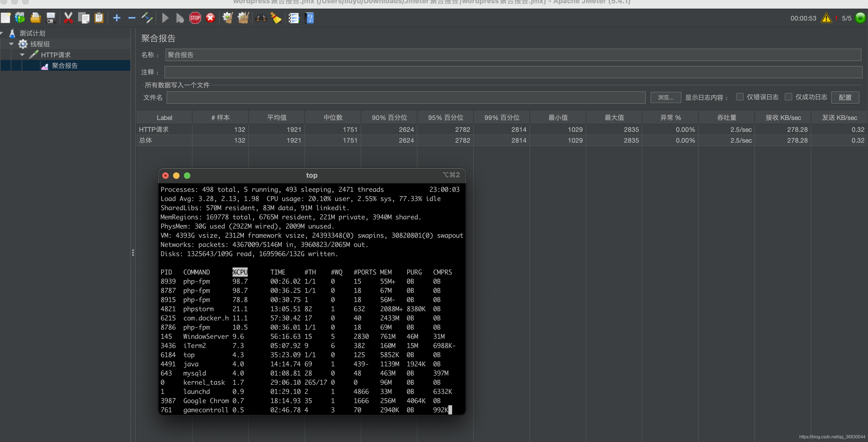Screen dimensions: 868x442
Task: Sort table by 平均值 column header
Action: [276, 118]
